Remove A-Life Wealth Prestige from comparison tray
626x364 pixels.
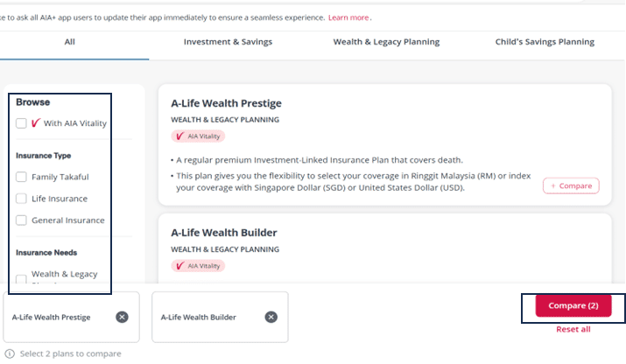click(123, 317)
